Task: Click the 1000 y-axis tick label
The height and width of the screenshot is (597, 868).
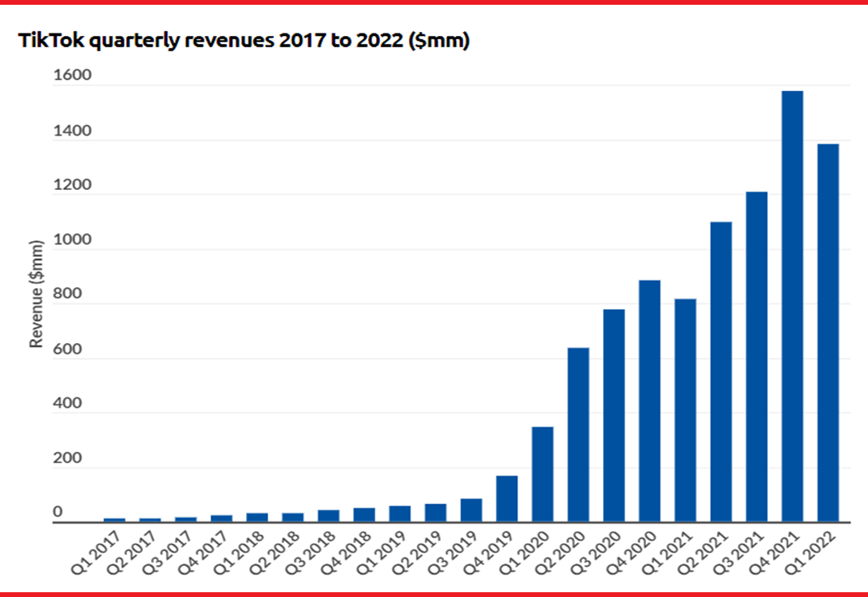Action: 72,239
